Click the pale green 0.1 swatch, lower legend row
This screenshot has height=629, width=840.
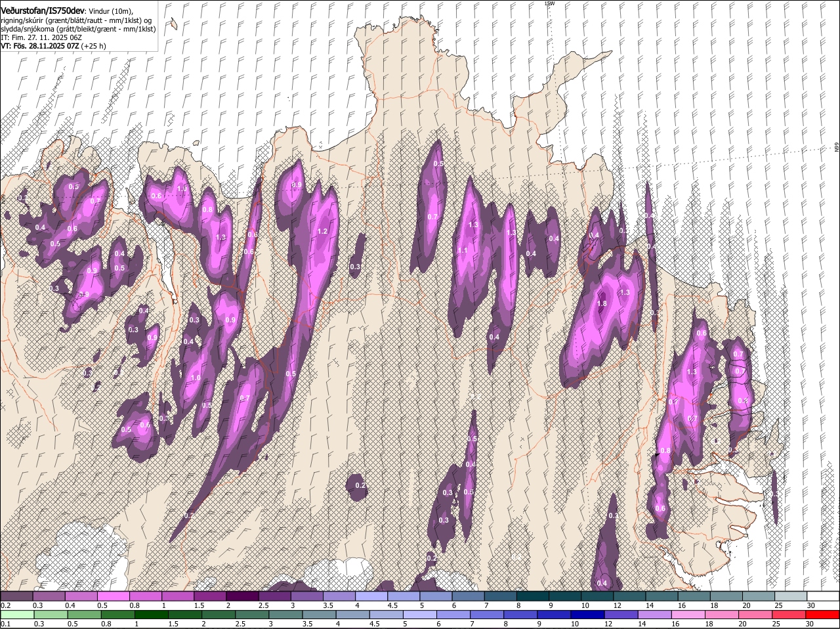tap(17, 615)
